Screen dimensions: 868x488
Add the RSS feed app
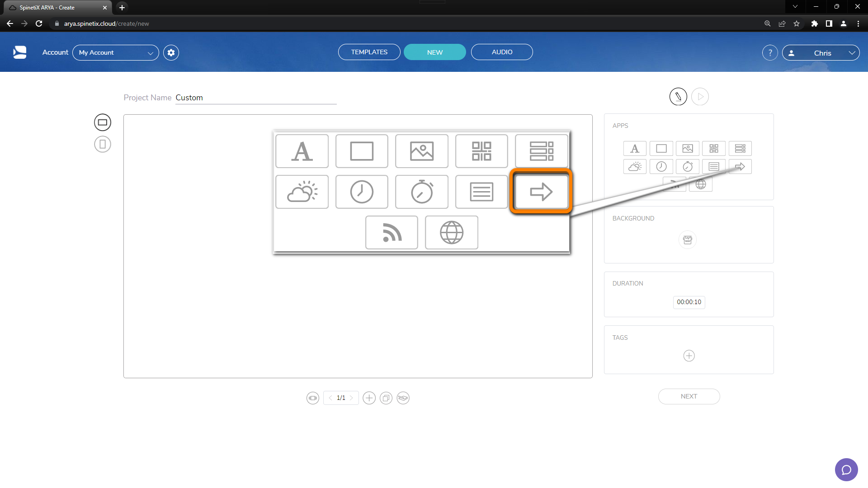point(392,233)
